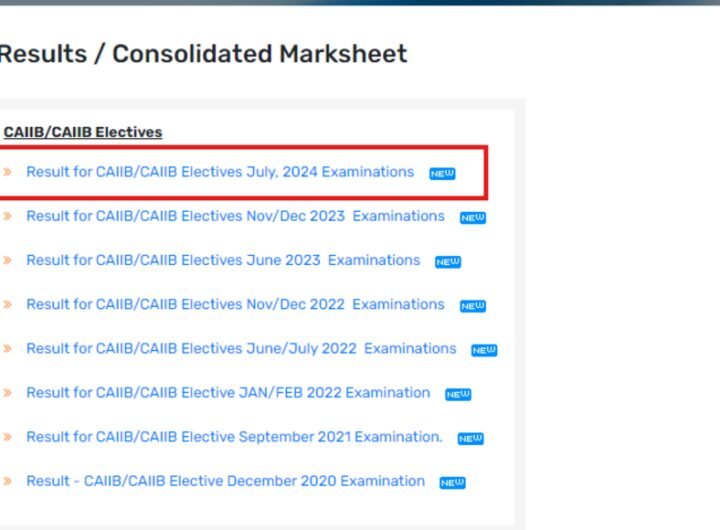The image size is (720, 530).
Task: Open the June/July 2022 Examinations result link
Action: (241, 349)
